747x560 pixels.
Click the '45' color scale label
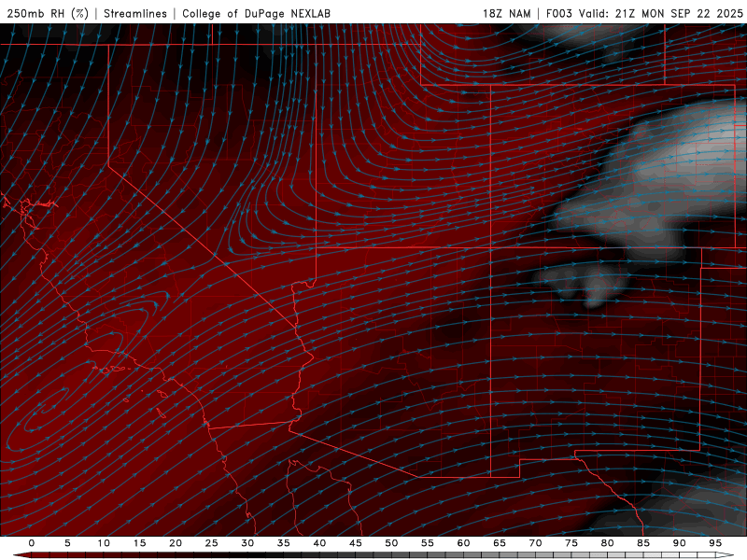click(x=356, y=543)
